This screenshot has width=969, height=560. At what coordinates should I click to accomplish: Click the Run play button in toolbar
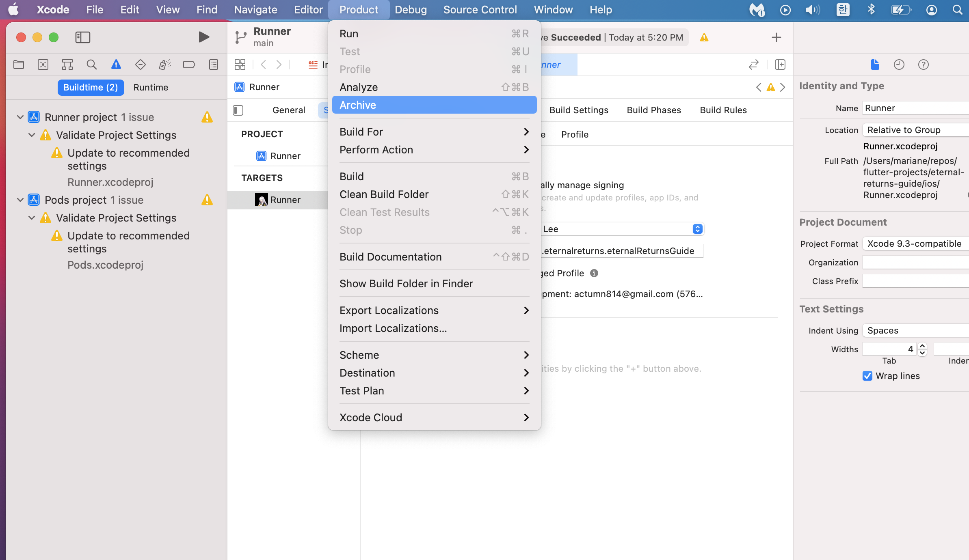(204, 37)
